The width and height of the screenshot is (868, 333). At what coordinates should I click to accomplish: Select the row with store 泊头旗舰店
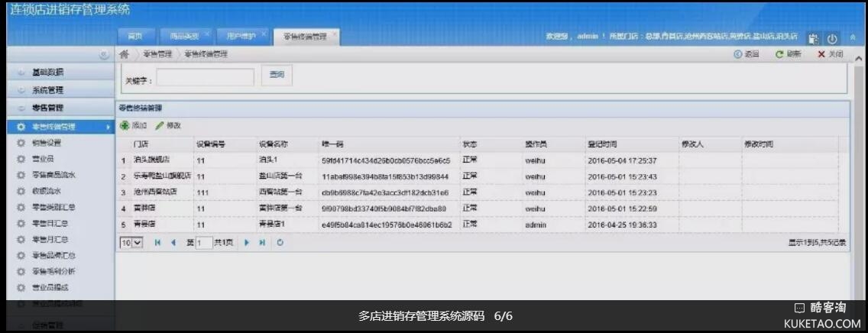[x=479, y=160]
